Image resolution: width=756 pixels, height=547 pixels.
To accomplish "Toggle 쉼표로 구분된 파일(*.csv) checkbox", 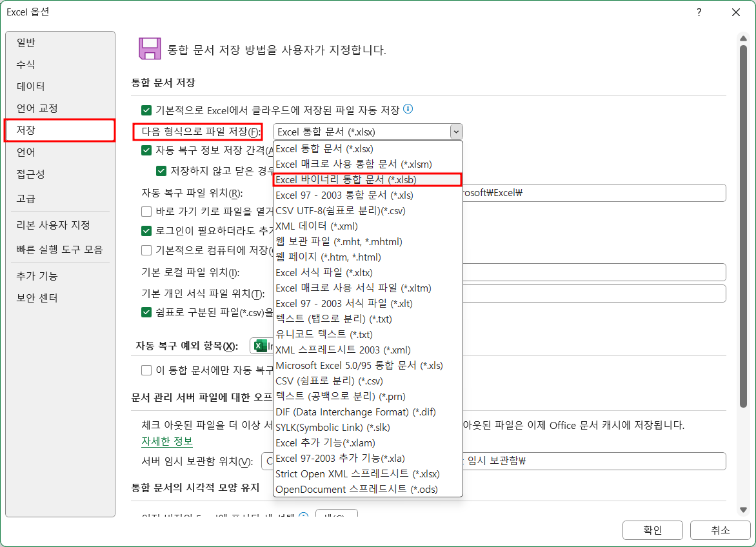I will point(146,312).
